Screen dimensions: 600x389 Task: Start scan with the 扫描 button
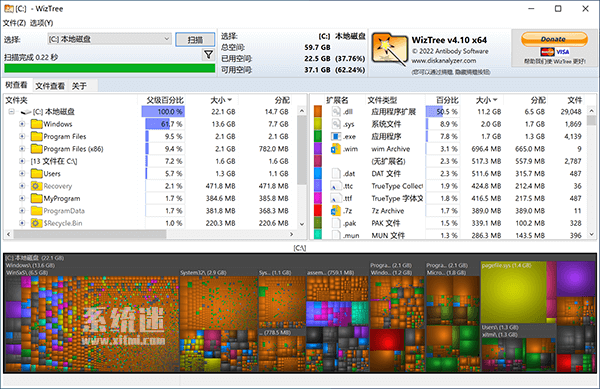tap(195, 40)
